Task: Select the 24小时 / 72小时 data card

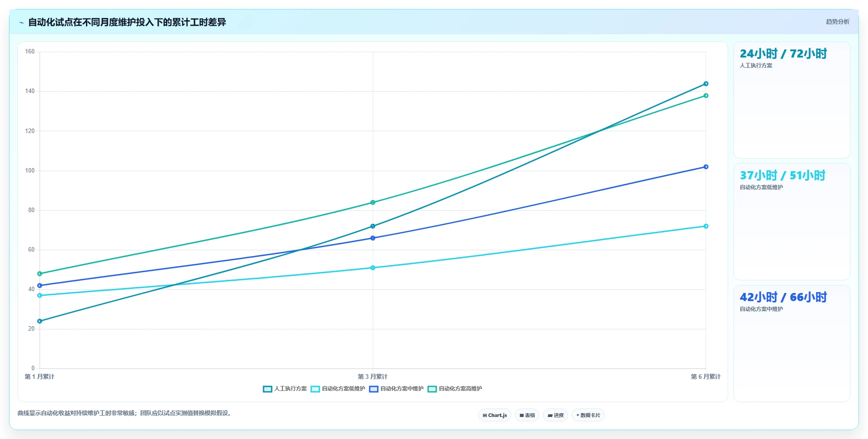Action: [792, 100]
